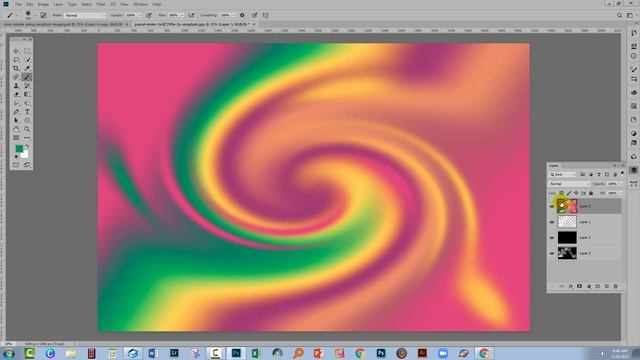The height and width of the screenshot is (360, 640).
Task: Select the Crop tool
Action: (16, 68)
